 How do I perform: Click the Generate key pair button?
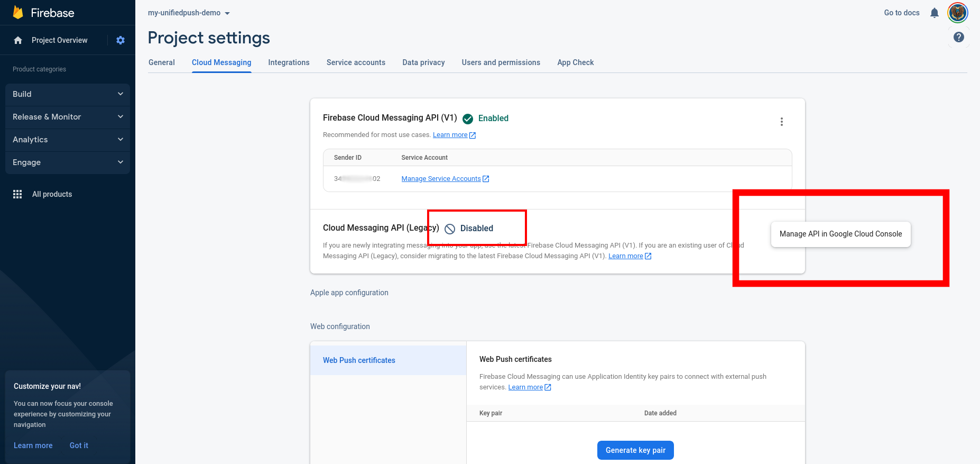[635, 450]
